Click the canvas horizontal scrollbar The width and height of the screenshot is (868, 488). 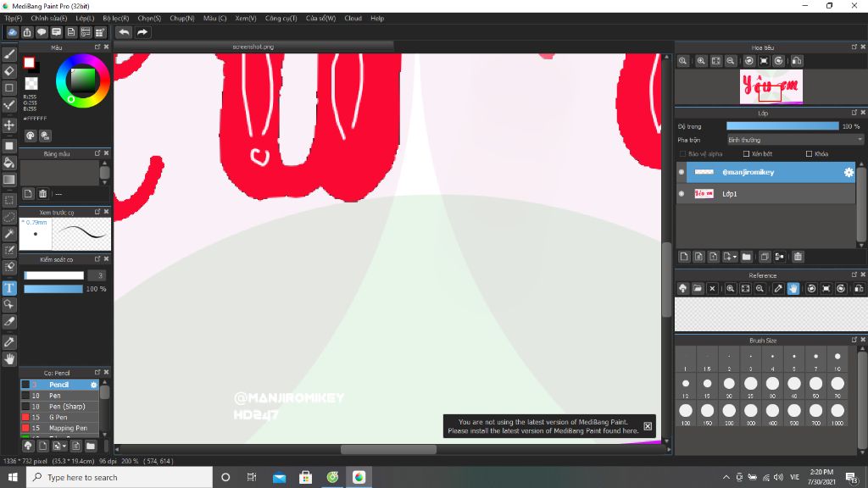(388, 450)
